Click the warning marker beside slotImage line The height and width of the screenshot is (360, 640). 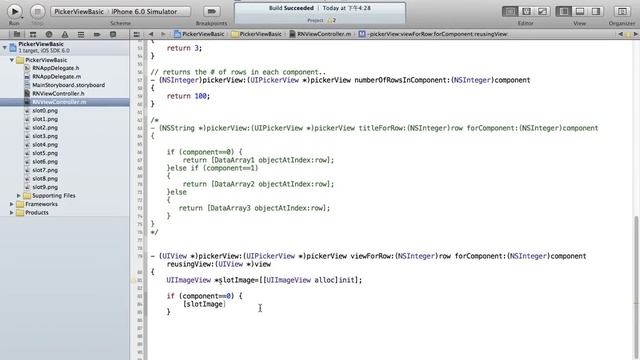click(x=133, y=280)
